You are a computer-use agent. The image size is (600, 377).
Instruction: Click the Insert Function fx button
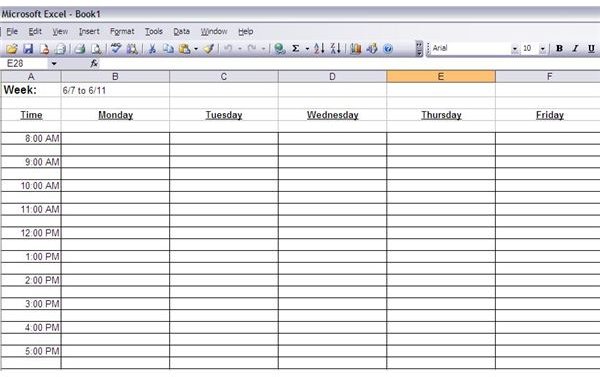point(94,64)
